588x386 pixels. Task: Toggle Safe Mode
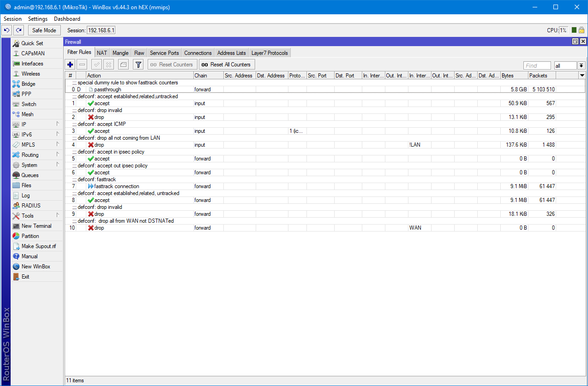tap(44, 30)
